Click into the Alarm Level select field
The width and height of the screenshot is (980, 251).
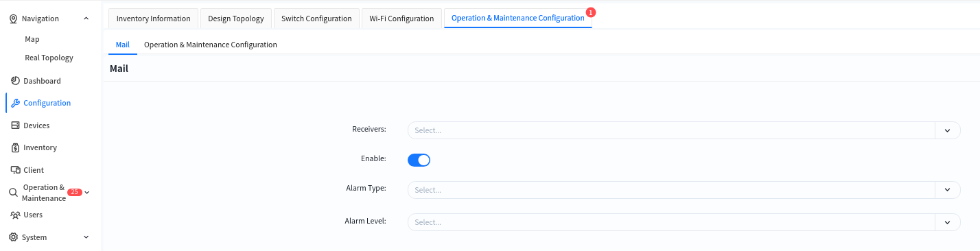tap(671, 222)
